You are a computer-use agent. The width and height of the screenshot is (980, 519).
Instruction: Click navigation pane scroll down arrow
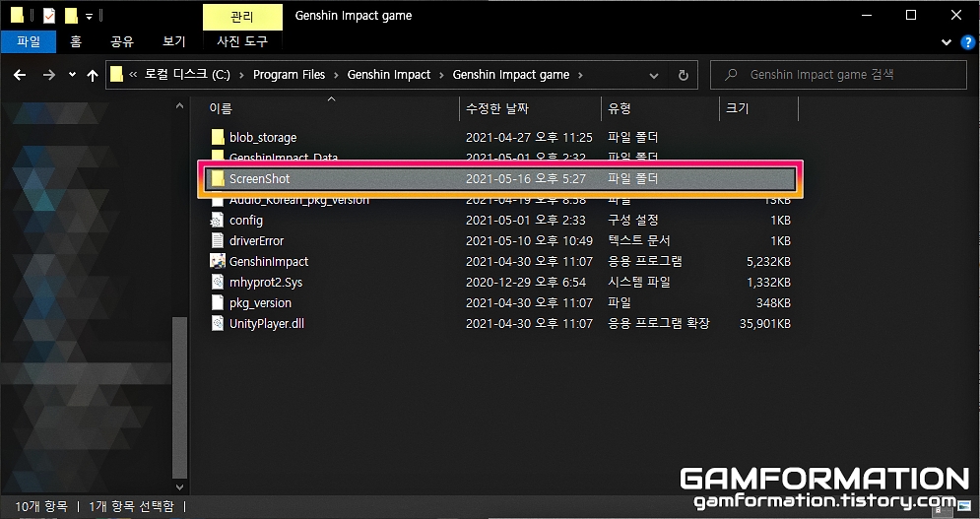pyautogui.click(x=180, y=487)
